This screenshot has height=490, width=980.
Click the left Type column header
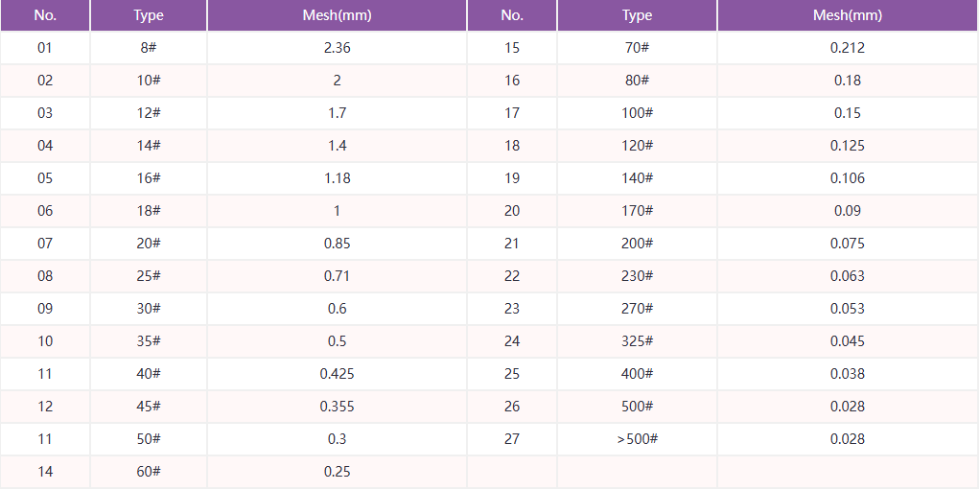(149, 15)
